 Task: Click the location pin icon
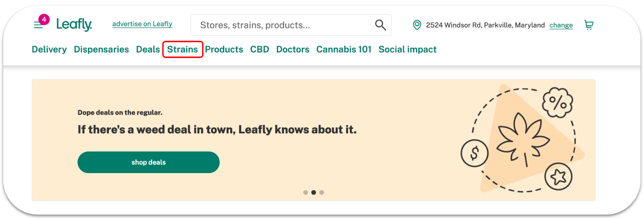pyautogui.click(x=417, y=25)
